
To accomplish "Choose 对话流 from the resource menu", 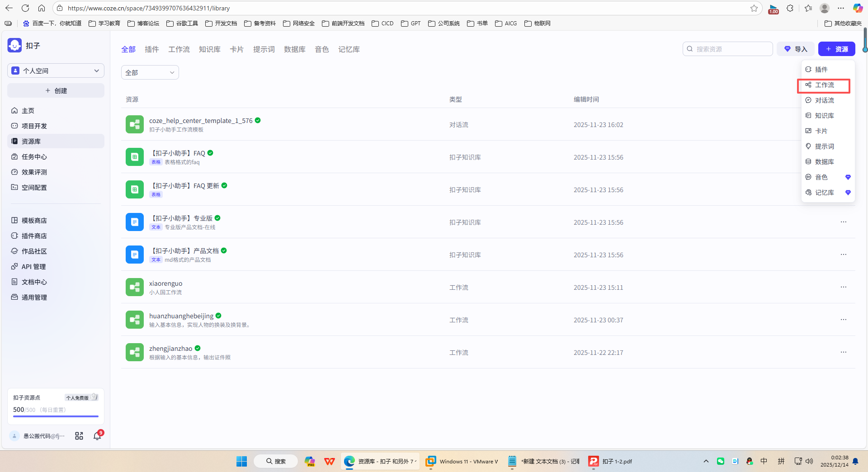I will point(828,100).
